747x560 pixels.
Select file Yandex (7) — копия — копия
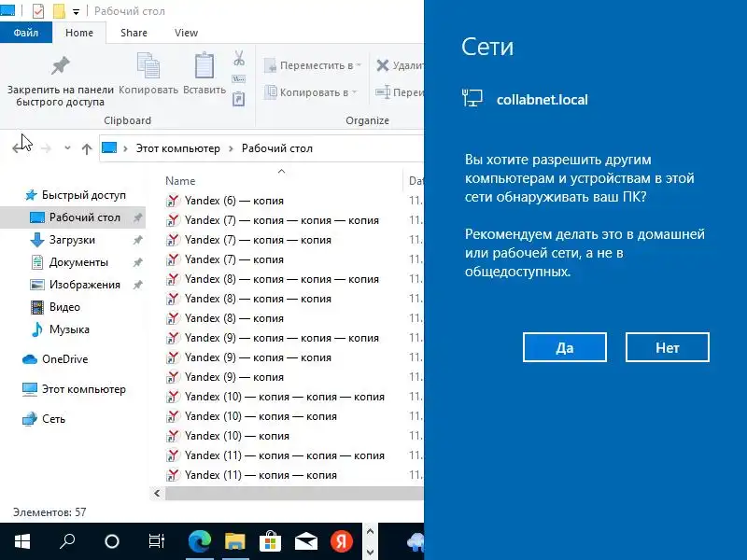(x=248, y=240)
